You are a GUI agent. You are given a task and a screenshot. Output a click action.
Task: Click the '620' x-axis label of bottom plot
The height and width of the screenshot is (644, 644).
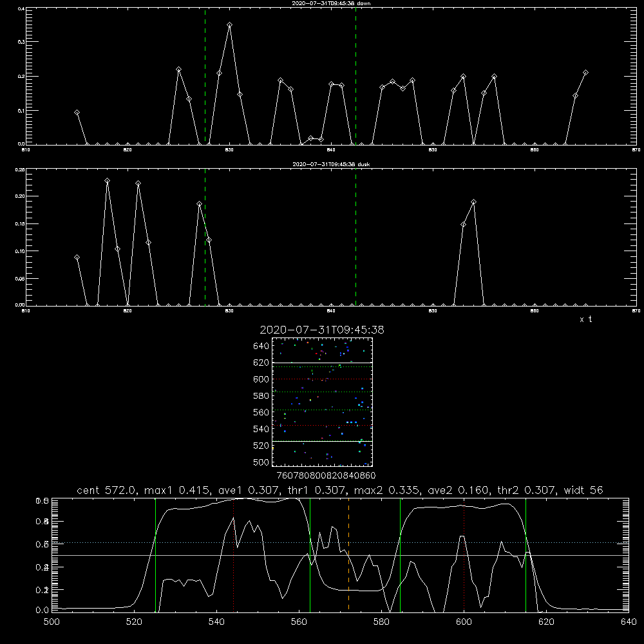click(x=546, y=622)
